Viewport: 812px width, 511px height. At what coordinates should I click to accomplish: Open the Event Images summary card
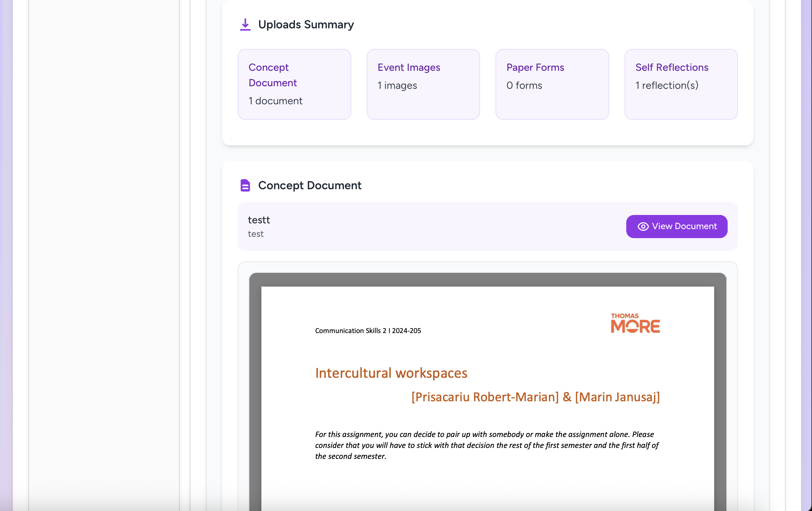(423, 84)
